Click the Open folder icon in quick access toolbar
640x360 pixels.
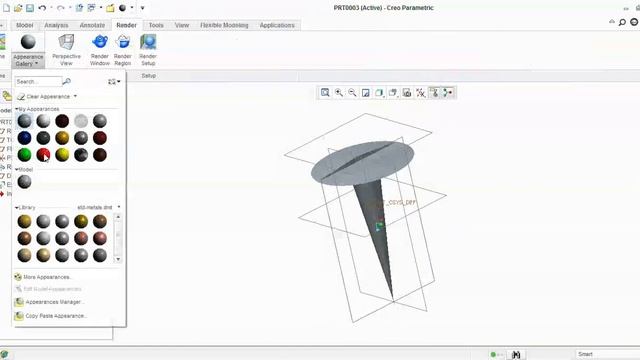[x=18, y=8]
